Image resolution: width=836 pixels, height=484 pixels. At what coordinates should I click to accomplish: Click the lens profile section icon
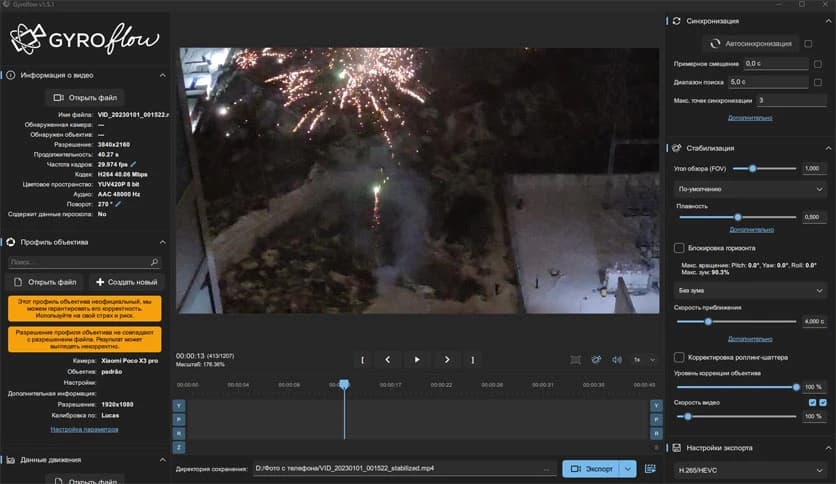tap(11, 242)
